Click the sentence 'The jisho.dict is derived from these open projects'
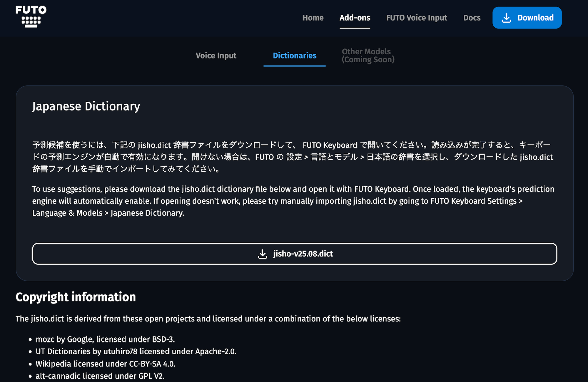588x382 pixels. [x=208, y=319]
